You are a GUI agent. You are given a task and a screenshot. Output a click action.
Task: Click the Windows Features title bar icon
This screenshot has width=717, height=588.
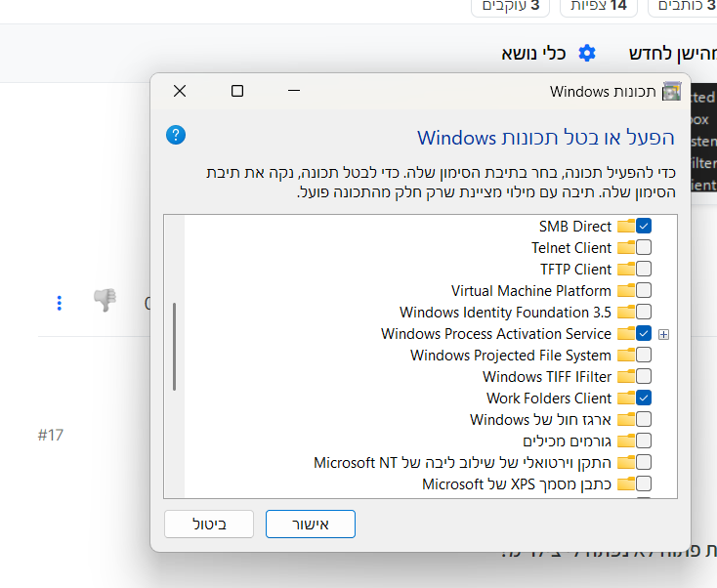672,91
